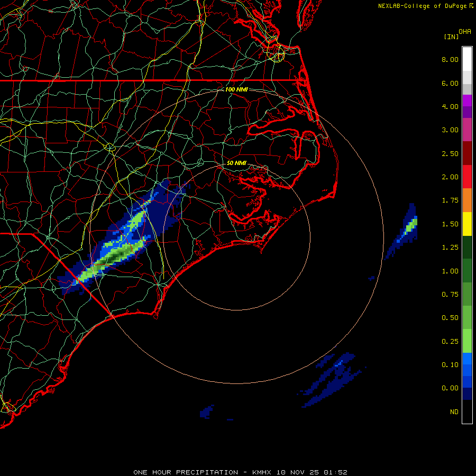Click the 3.00 legend value

pyautogui.click(x=450, y=130)
